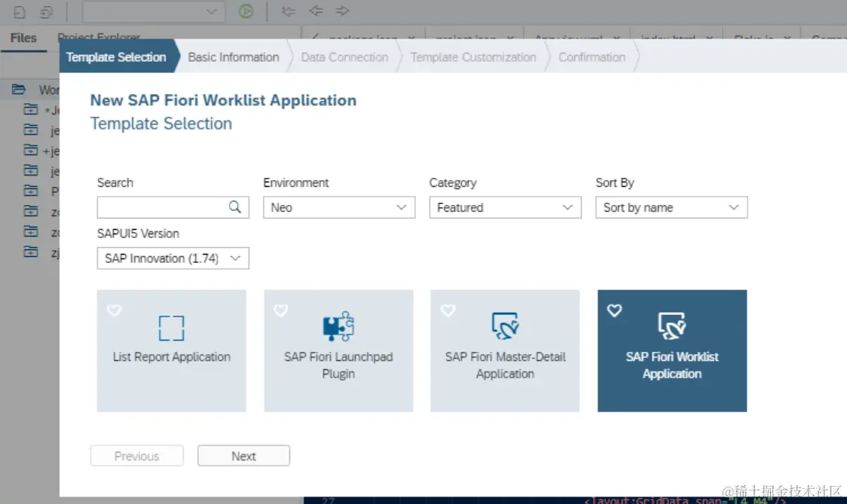Go to the Template Customization wizard step

coord(473,57)
